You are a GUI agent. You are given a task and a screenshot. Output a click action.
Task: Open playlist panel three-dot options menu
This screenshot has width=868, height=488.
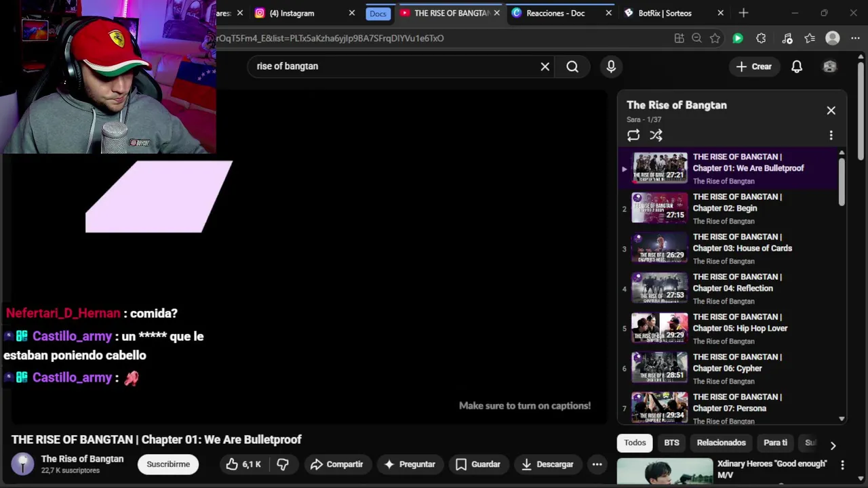point(831,136)
